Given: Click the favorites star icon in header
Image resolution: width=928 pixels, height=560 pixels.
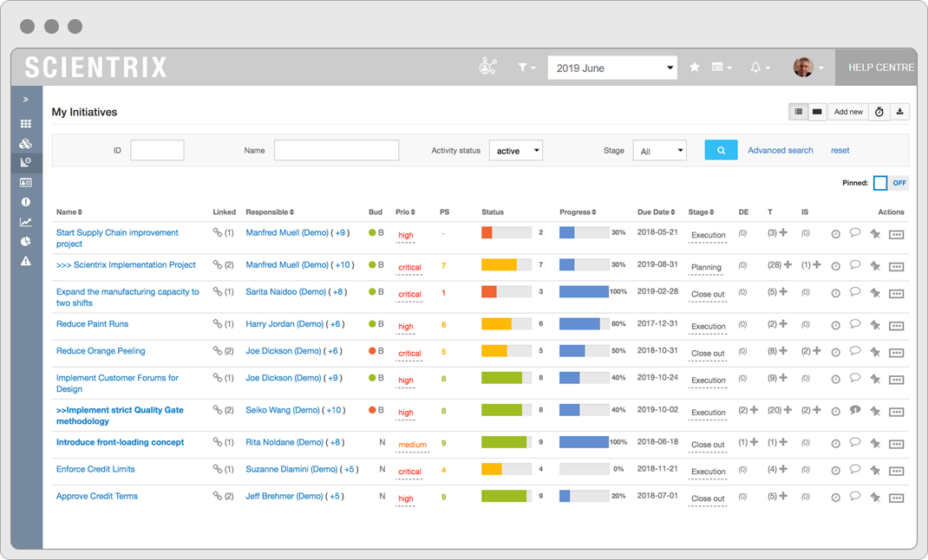Looking at the screenshot, I should [694, 68].
